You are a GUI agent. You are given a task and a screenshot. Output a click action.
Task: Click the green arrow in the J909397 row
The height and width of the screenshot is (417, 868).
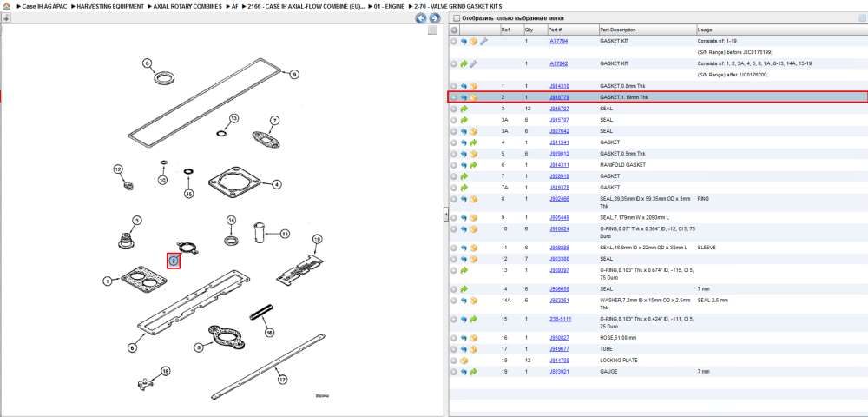(x=464, y=270)
